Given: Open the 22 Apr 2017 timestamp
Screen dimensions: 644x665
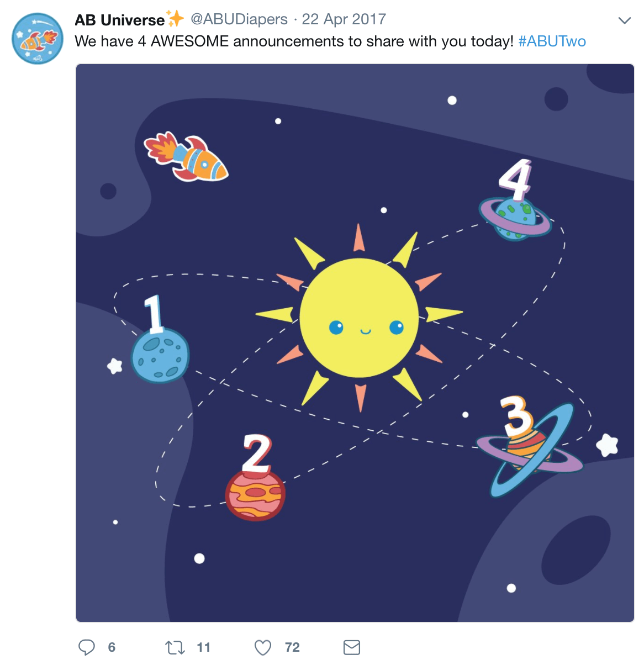Looking at the screenshot, I should [x=344, y=19].
